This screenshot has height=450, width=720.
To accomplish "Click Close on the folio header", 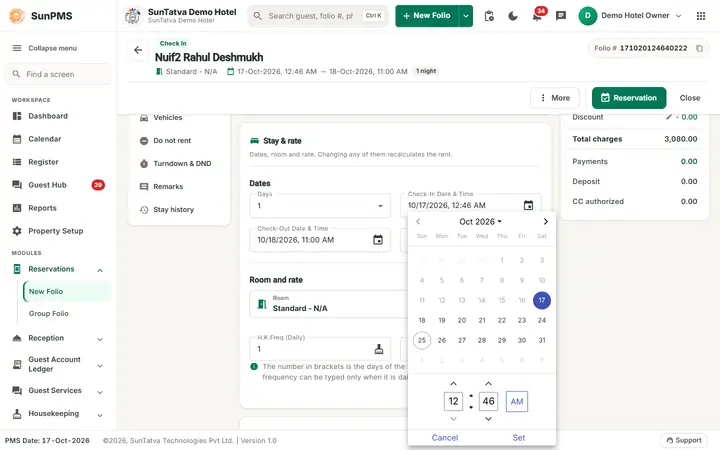I will 690,98.
